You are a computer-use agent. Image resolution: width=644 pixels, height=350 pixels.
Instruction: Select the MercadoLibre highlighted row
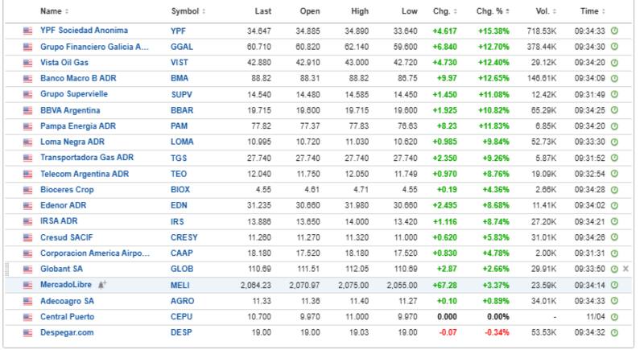[322, 285]
